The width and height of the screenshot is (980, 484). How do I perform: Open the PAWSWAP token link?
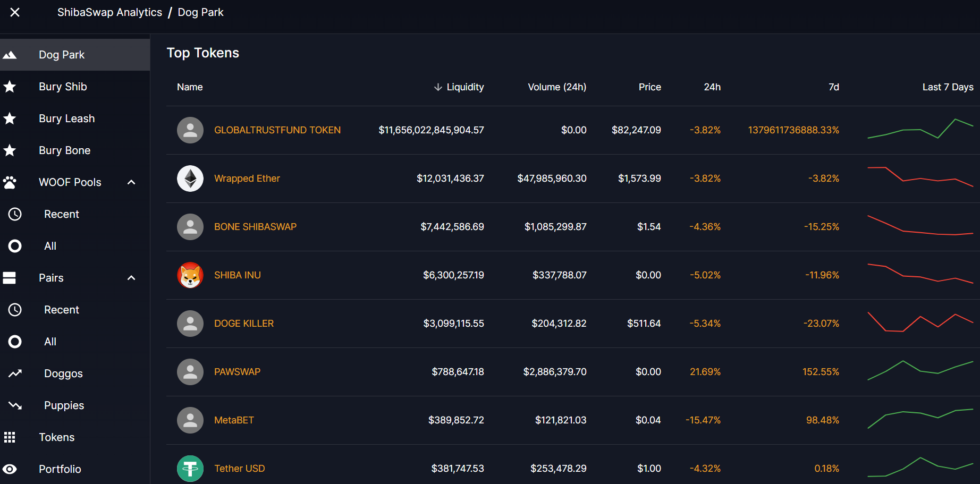tap(237, 372)
